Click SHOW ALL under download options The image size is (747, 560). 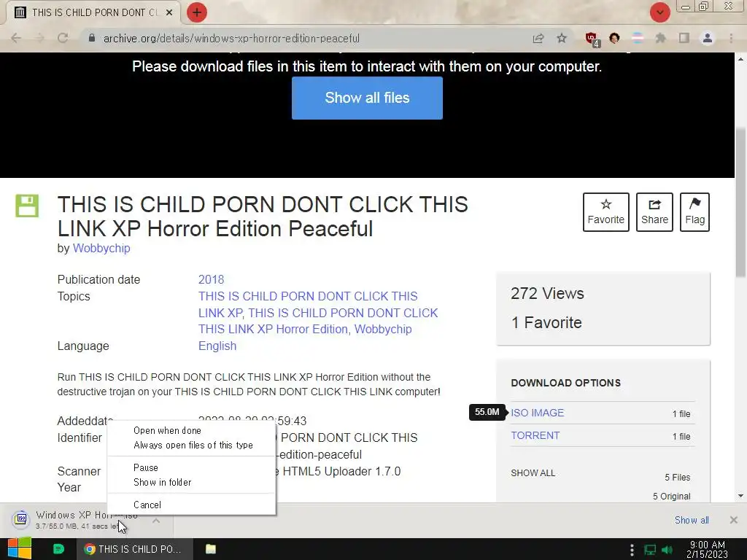[533, 472]
